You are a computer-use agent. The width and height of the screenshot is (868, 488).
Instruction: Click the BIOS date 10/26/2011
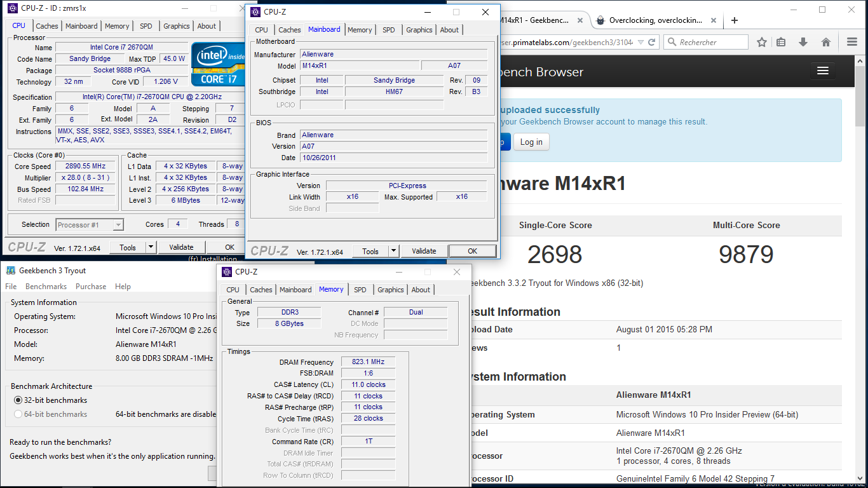[393, 158]
